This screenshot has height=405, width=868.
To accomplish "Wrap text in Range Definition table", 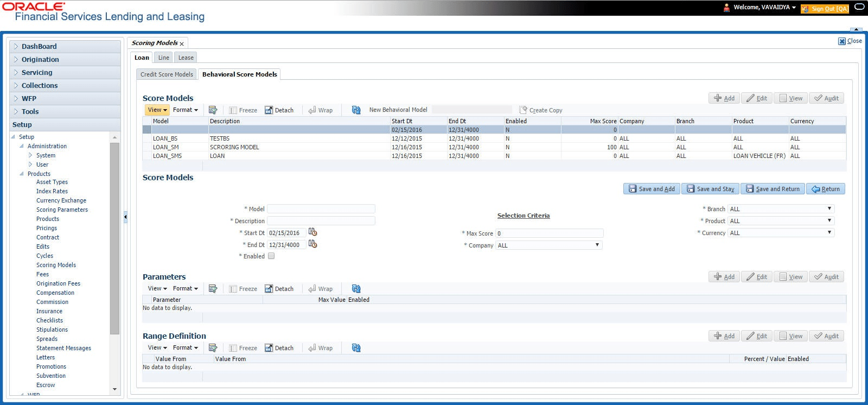I will tap(321, 348).
